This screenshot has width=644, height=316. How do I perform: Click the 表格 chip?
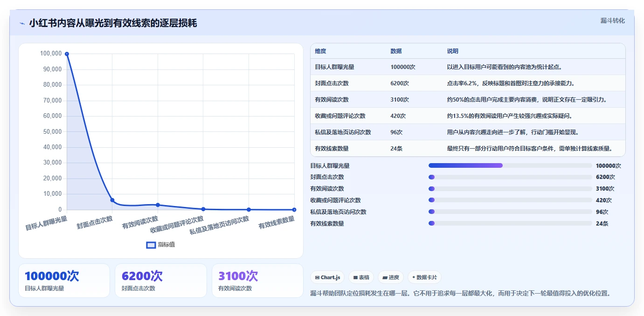pyautogui.click(x=361, y=277)
